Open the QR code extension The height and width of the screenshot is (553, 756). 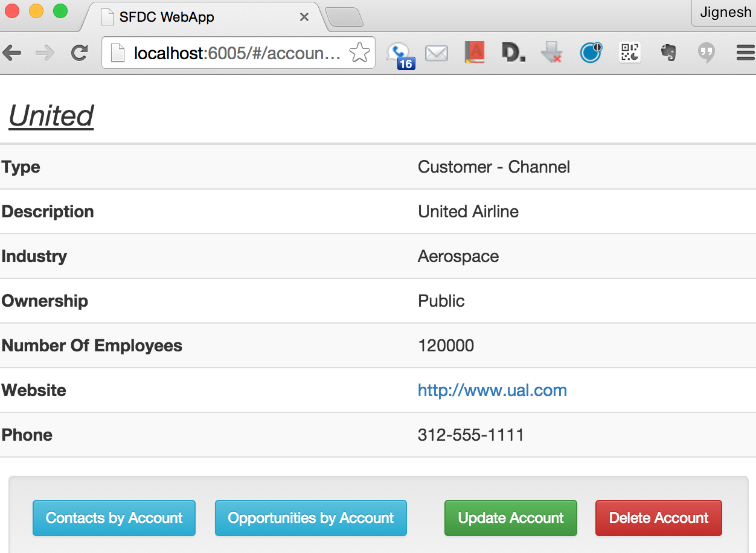pos(630,53)
